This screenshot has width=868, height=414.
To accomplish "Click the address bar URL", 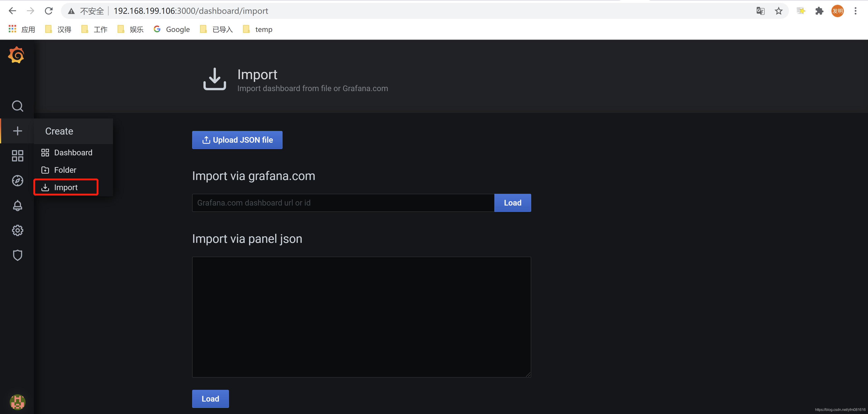I will point(191,11).
